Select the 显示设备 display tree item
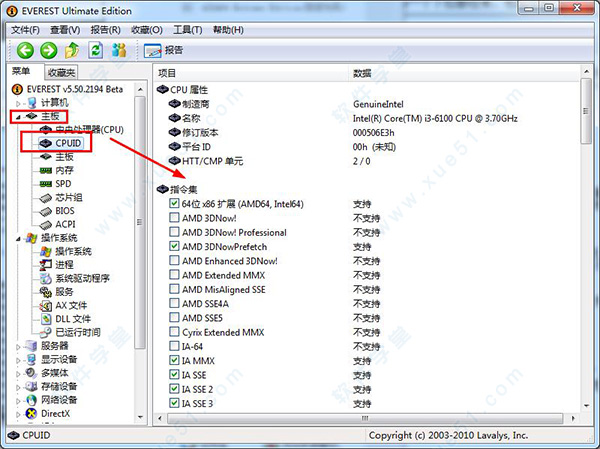The image size is (600, 449). tap(51, 359)
